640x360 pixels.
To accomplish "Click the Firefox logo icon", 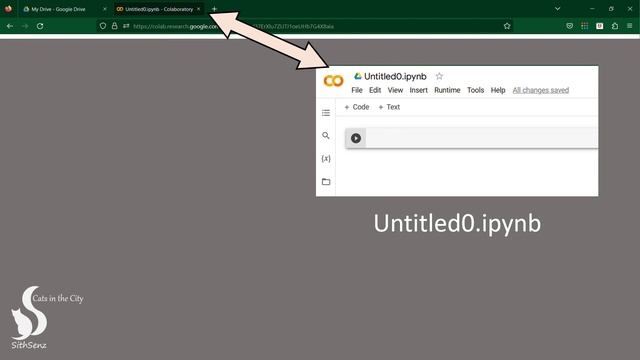I will point(8,9).
